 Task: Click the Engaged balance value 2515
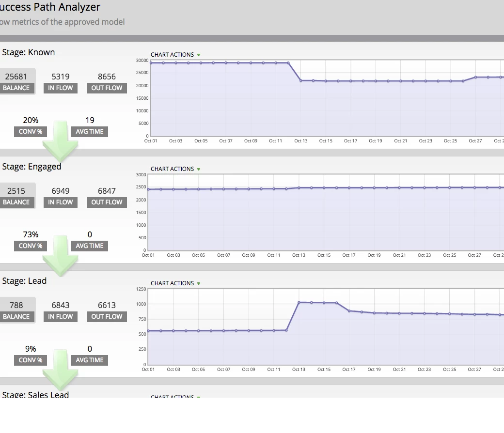tap(16, 191)
